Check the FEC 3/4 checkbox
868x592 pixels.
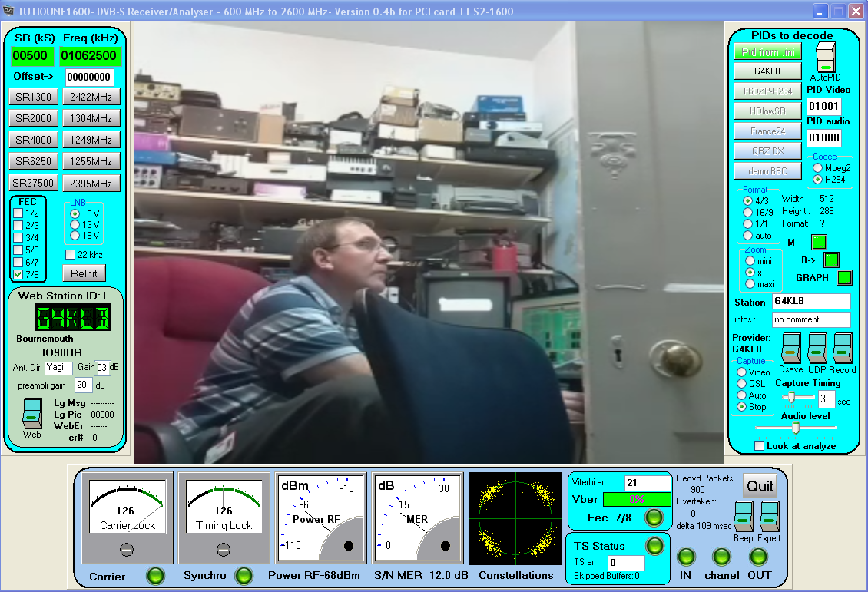pyautogui.click(x=18, y=238)
